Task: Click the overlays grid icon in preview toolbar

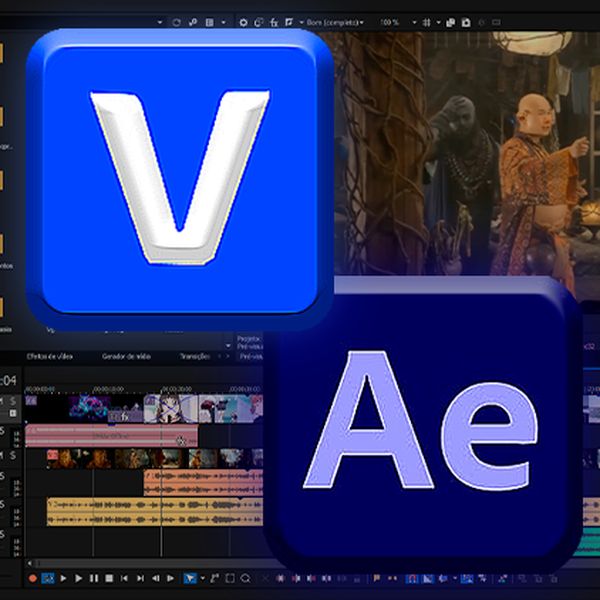Action: [427, 21]
